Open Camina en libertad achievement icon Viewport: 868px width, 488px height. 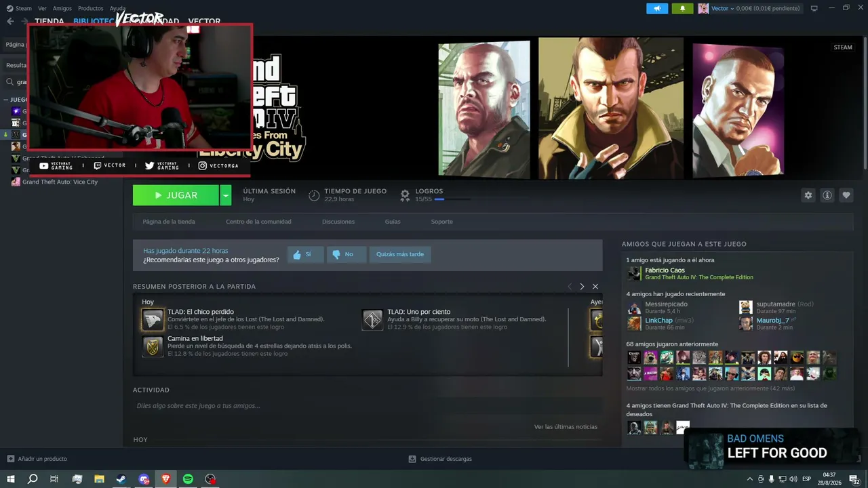[153, 346]
